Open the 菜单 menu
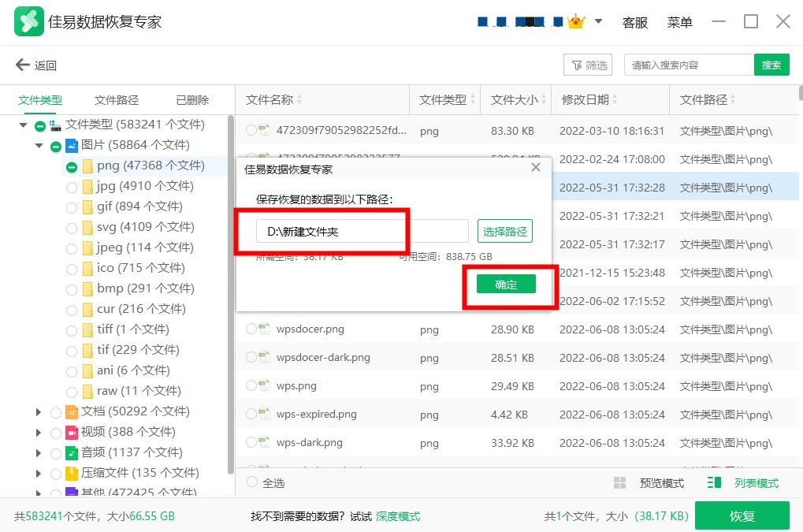The width and height of the screenshot is (803, 532). click(x=679, y=22)
